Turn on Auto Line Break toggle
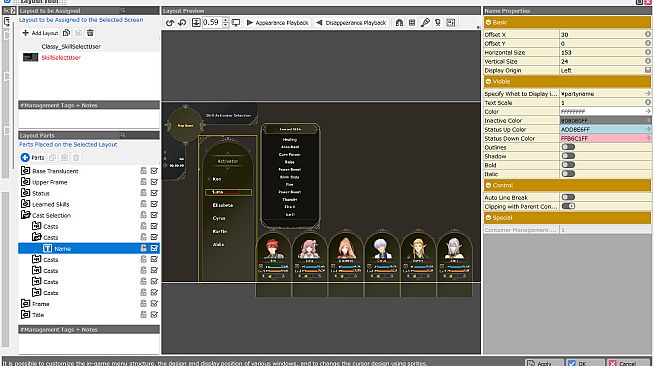654x366 pixels. point(568,197)
